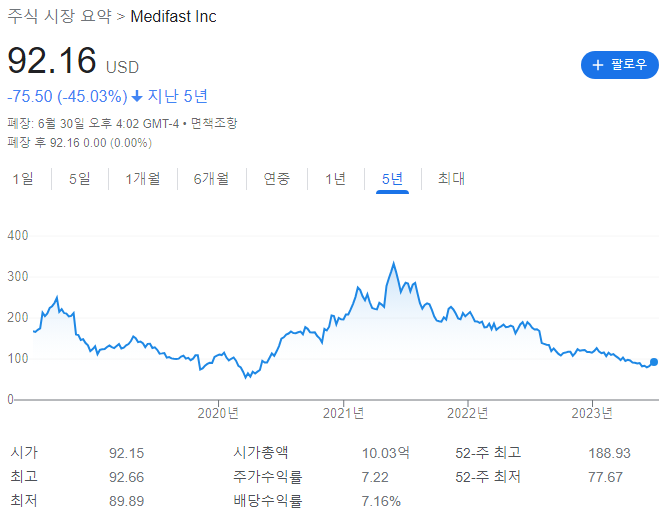Click the 시가총액 label
The image size is (668, 513).
261,452
